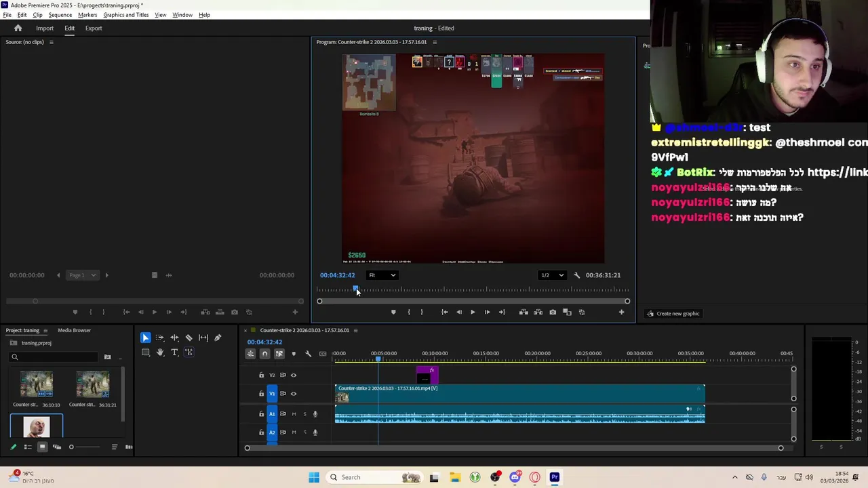This screenshot has width=868, height=488.
Task: Toggle captions track options in Timeline
Action: coord(323,353)
